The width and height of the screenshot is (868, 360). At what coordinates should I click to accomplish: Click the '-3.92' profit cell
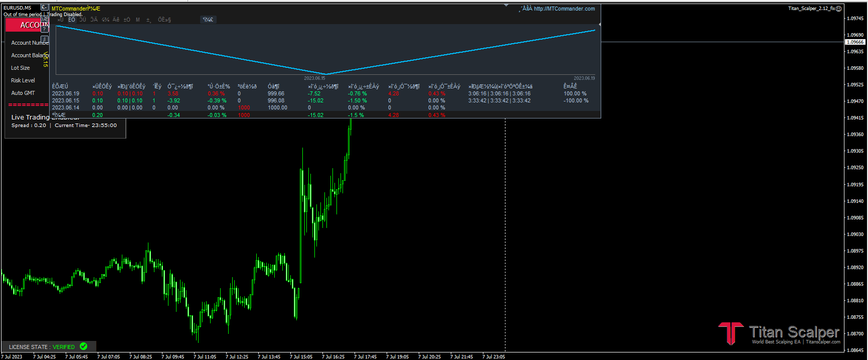[174, 100]
